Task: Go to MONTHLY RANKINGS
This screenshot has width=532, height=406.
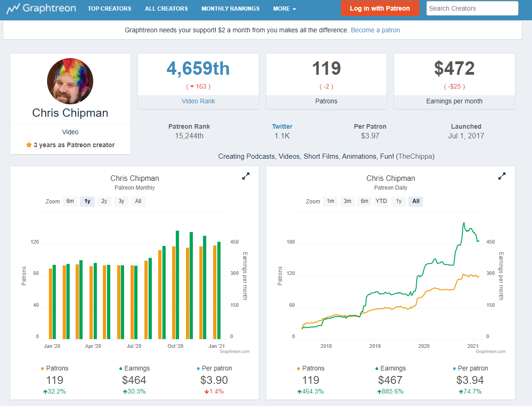Action: pos(230,9)
